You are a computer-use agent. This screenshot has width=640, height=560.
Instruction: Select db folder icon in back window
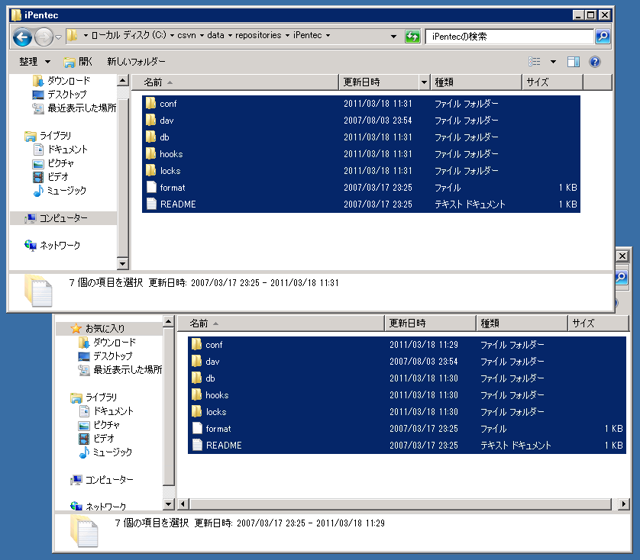(197, 378)
